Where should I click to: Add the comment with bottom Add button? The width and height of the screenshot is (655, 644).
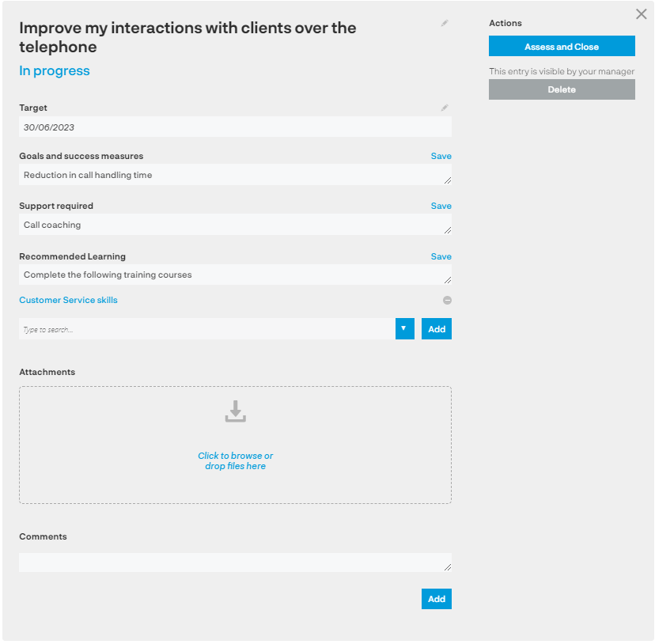[x=436, y=598]
